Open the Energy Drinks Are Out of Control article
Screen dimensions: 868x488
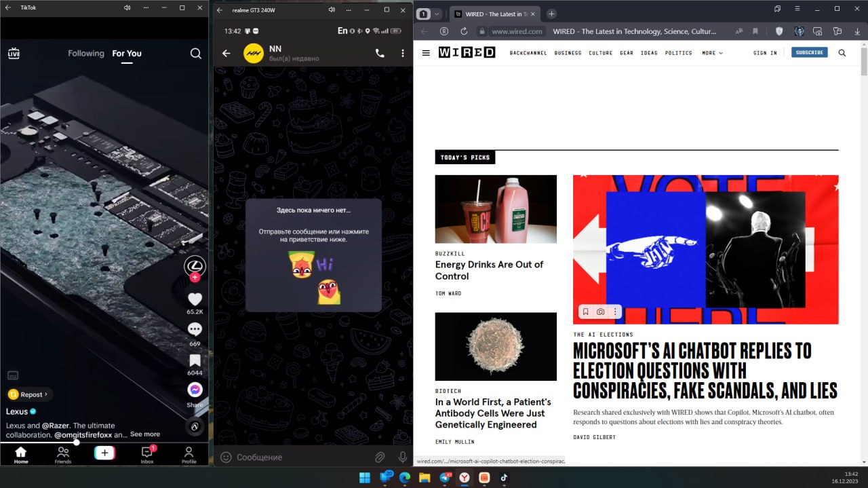click(x=489, y=270)
